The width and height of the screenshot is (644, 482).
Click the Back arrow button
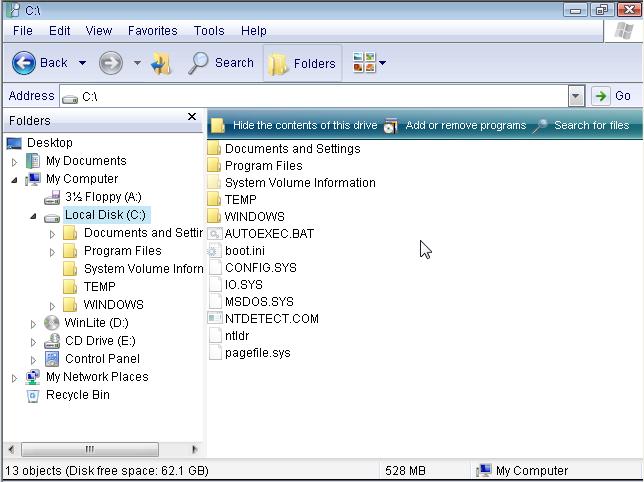point(24,63)
